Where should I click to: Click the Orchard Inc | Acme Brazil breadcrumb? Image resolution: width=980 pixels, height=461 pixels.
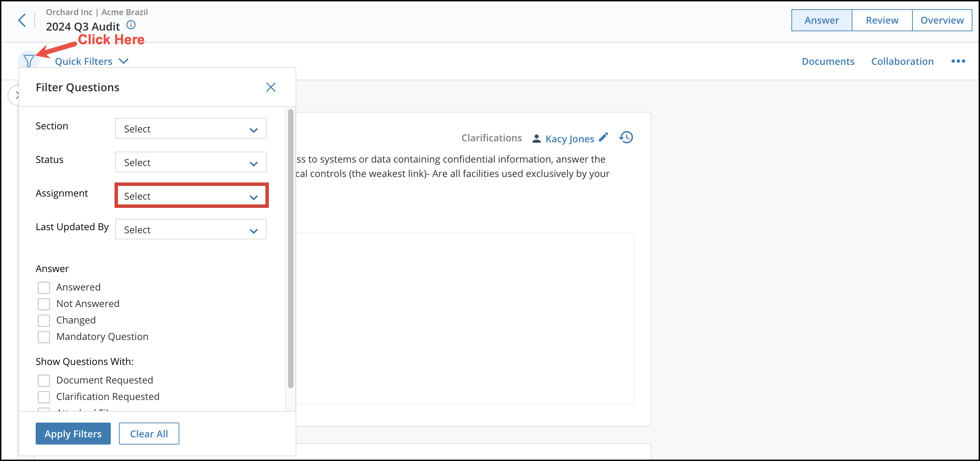[97, 12]
